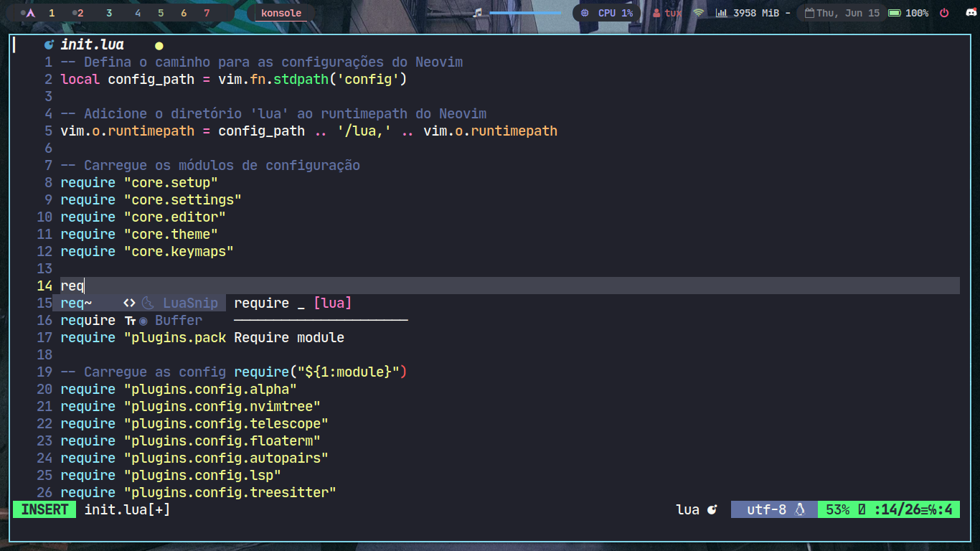The height and width of the screenshot is (551, 980).
Task: Click the require "core.editor" line
Action: 143,217
